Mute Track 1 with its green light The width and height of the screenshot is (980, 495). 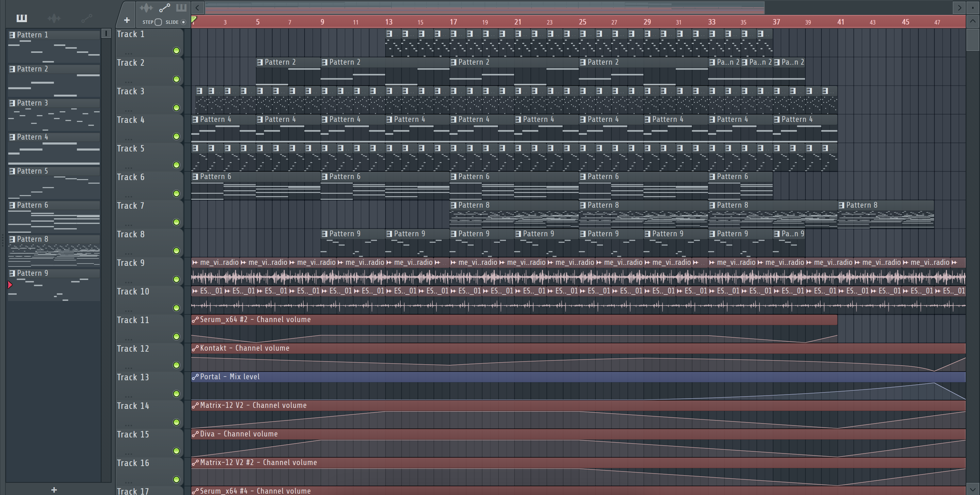tap(176, 51)
